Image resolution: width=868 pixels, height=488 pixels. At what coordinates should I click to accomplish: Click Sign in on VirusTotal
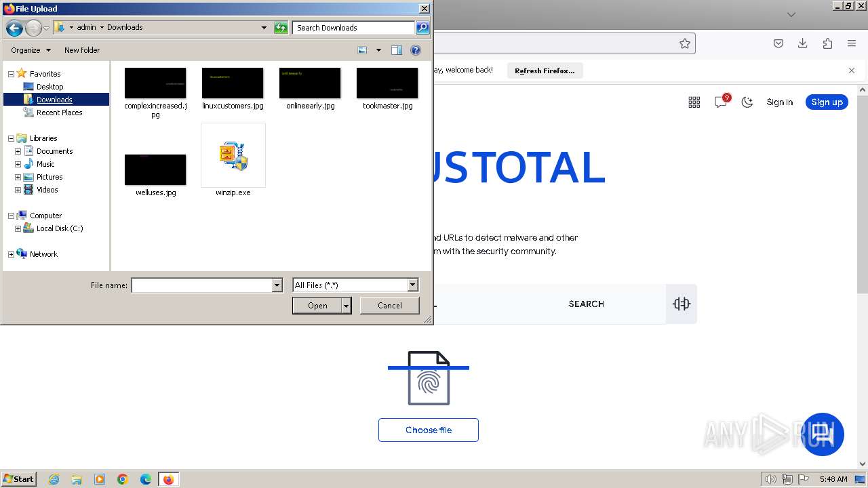[x=779, y=102]
